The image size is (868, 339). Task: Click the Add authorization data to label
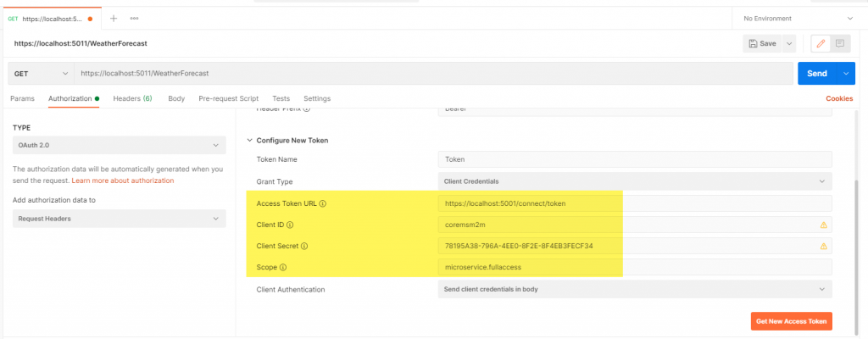tap(54, 200)
